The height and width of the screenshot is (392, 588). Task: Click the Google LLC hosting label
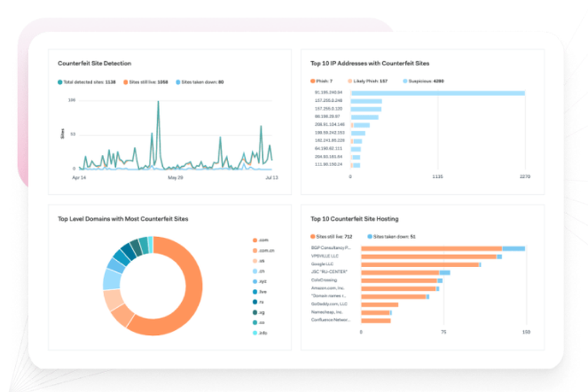tap(322, 264)
